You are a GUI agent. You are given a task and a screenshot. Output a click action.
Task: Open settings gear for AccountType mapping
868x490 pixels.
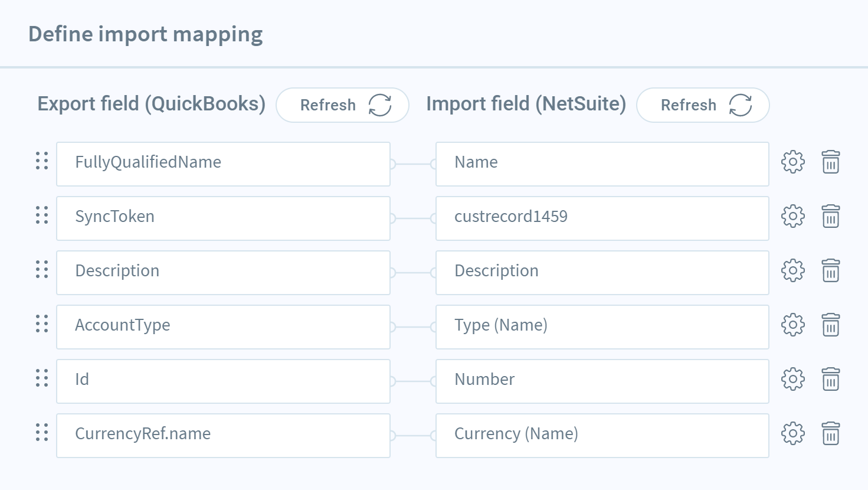[x=792, y=325]
